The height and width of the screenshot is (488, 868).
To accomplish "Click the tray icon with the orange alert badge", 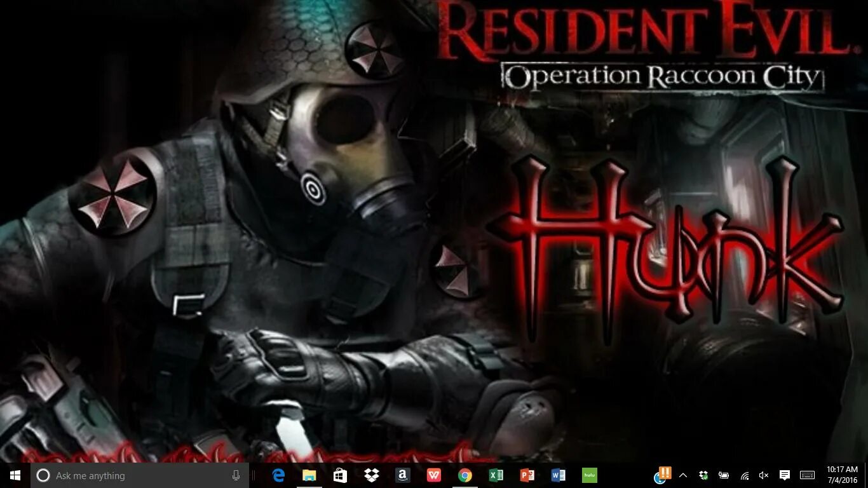I will tap(663, 475).
